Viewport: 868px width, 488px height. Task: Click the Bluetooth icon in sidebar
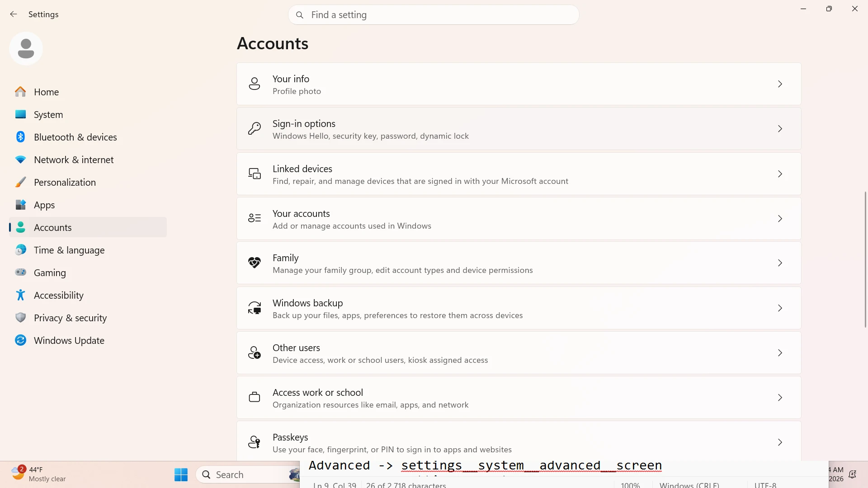[20, 137]
